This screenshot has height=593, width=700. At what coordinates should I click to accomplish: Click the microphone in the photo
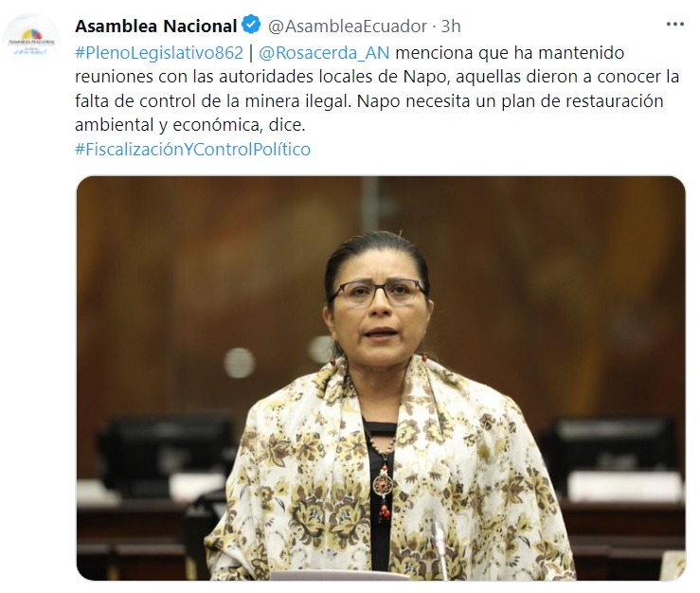[440, 548]
